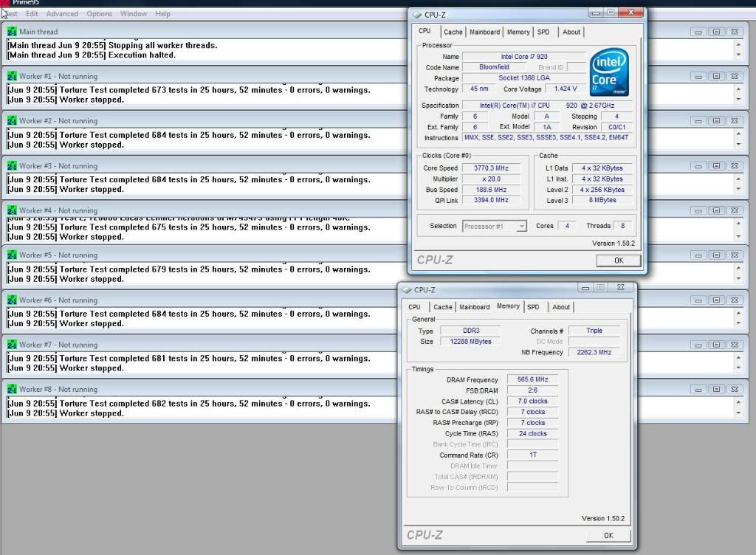Click the DRAM Frequency value 565.6 MHz
The height and width of the screenshot is (555, 756).
tap(532, 379)
